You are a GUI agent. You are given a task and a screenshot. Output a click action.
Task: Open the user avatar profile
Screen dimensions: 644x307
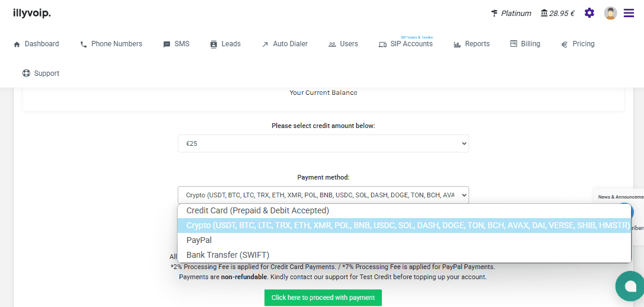[x=610, y=13]
